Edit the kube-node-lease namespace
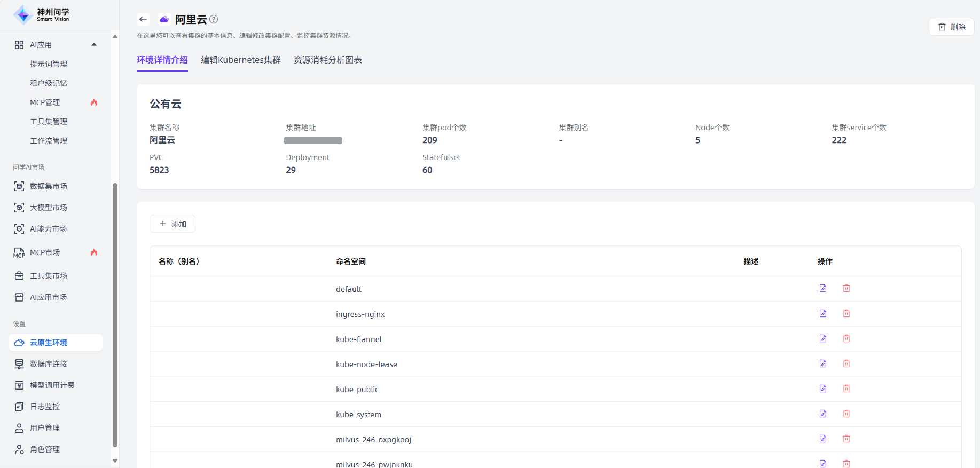Viewport: 980px width, 468px height. click(823, 363)
